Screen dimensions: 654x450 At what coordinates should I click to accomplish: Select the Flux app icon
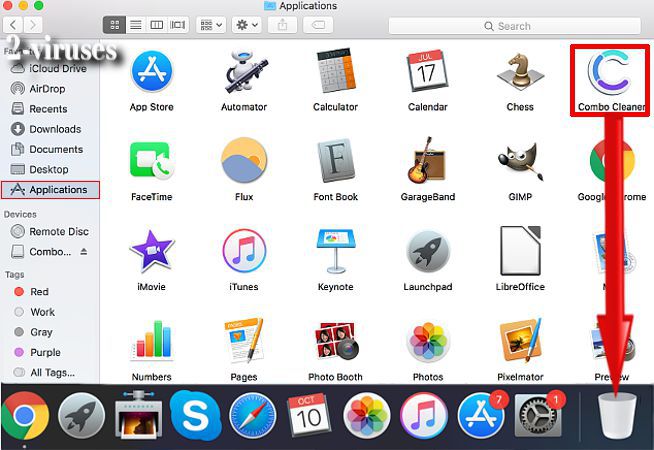pos(244,161)
